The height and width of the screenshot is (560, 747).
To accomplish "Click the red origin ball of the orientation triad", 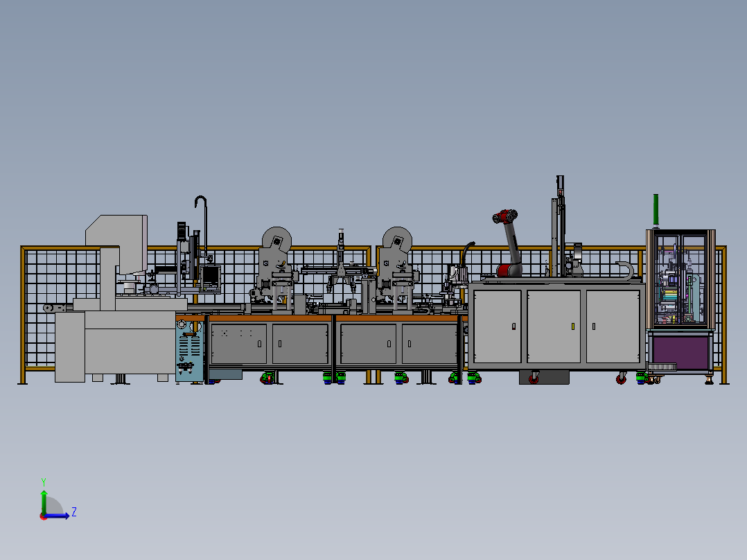I will pyautogui.click(x=44, y=516).
